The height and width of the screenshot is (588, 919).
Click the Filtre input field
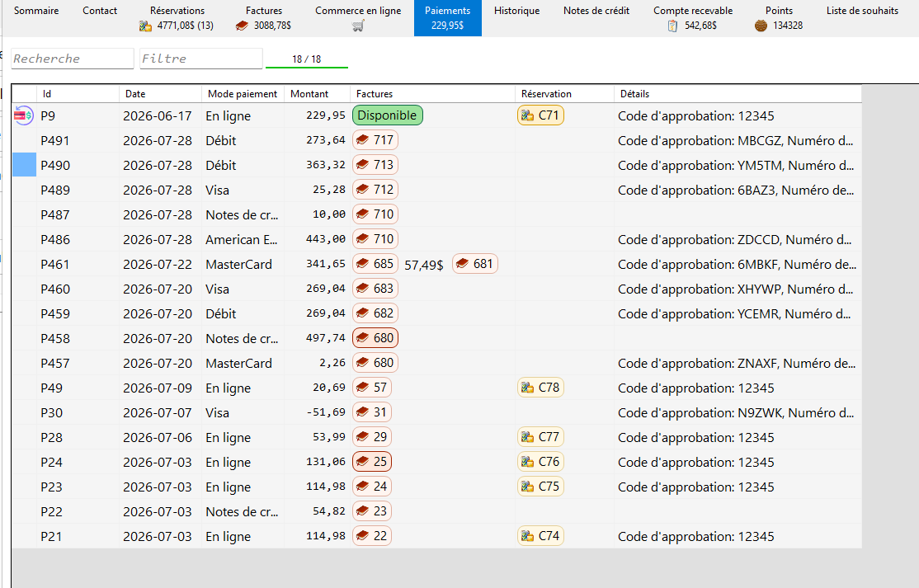tap(201, 59)
